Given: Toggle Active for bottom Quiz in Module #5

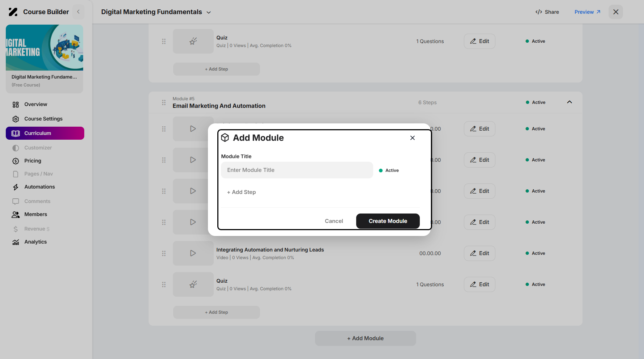Looking at the screenshot, I should click(x=535, y=284).
